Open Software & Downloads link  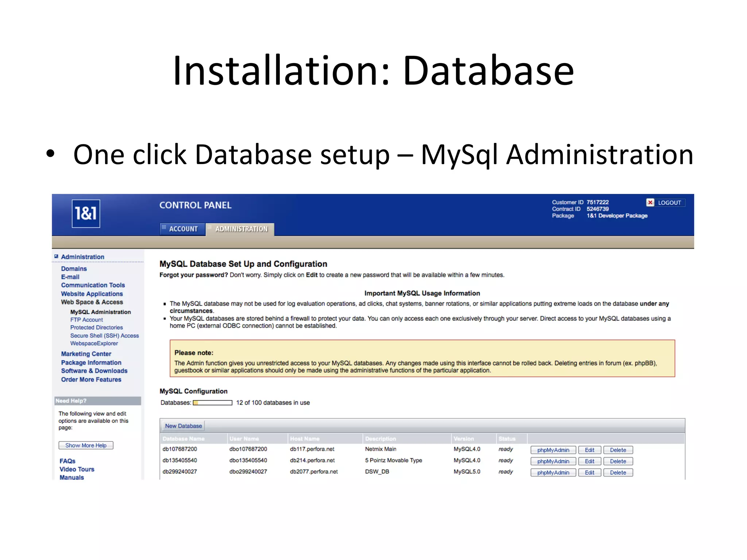(94, 371)
